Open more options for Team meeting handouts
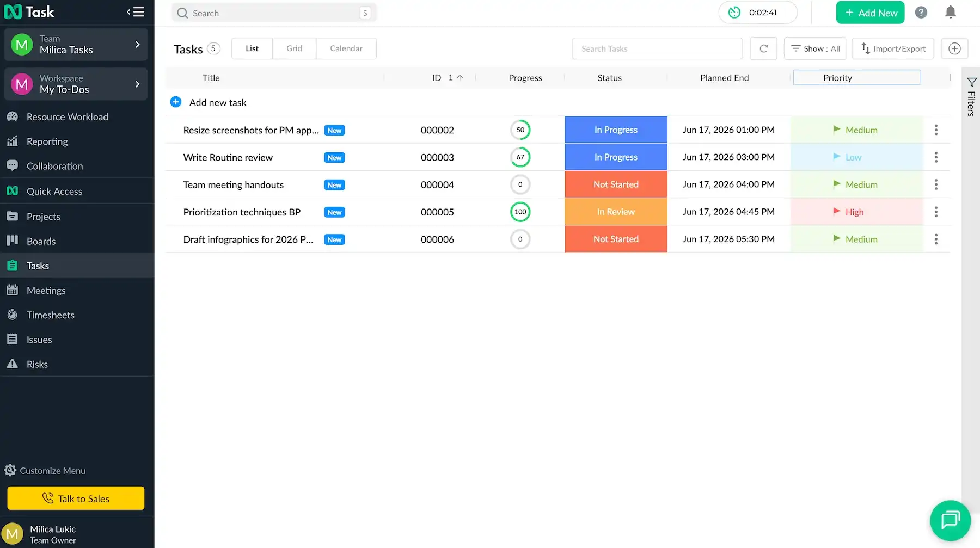 pyautogui.click(x=936, y=184)
